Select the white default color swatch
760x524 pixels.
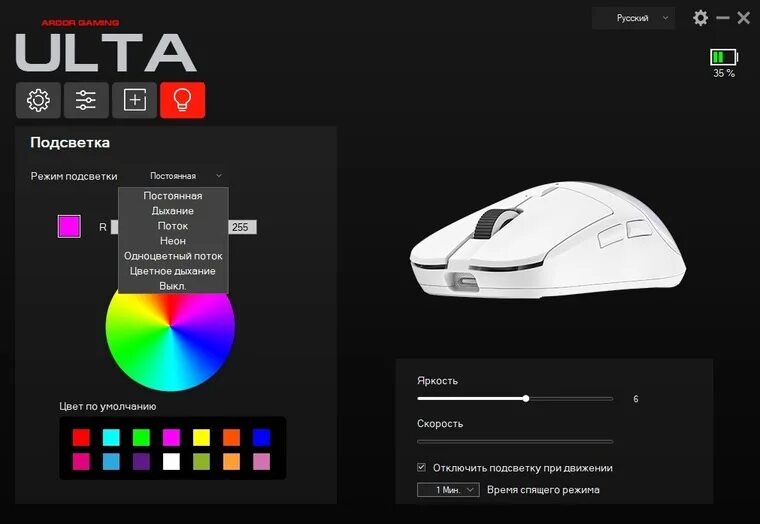click(x=171, y=461)
